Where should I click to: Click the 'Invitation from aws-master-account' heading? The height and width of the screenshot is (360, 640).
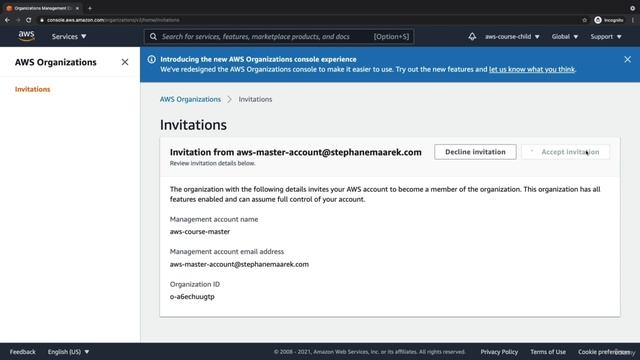296,152
